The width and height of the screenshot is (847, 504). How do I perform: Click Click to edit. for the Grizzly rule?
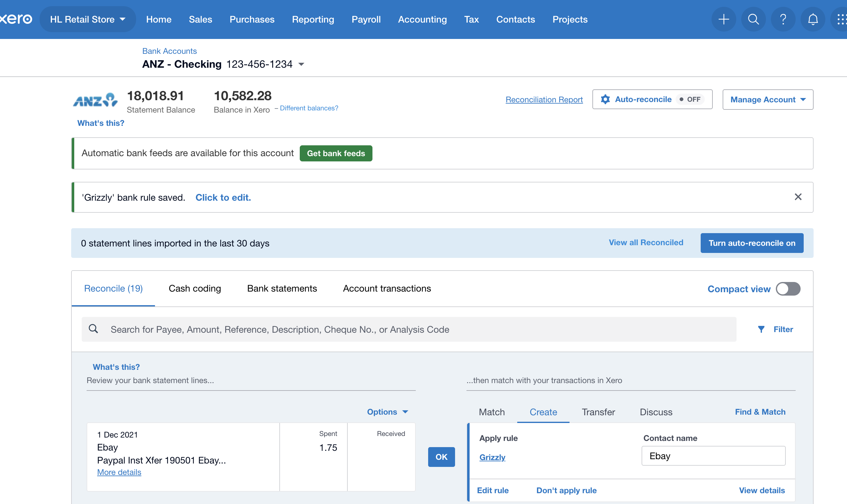(x=223, y=197)
